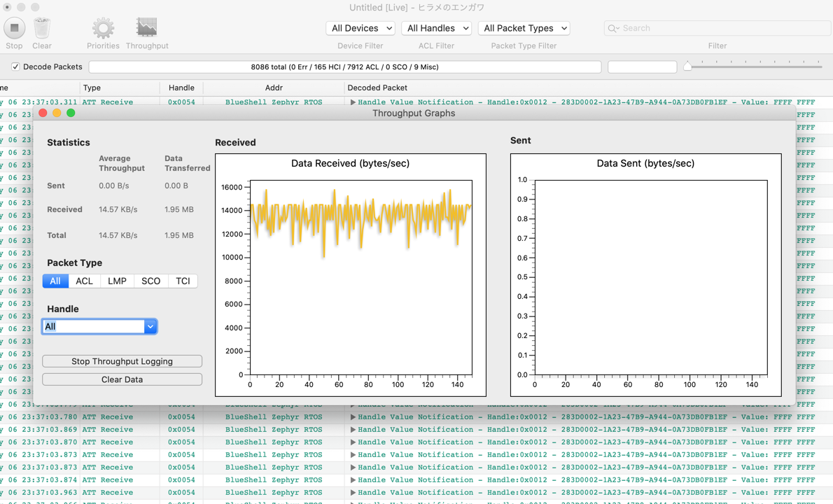Sort by the Addr column header

[x=274, y=87]
